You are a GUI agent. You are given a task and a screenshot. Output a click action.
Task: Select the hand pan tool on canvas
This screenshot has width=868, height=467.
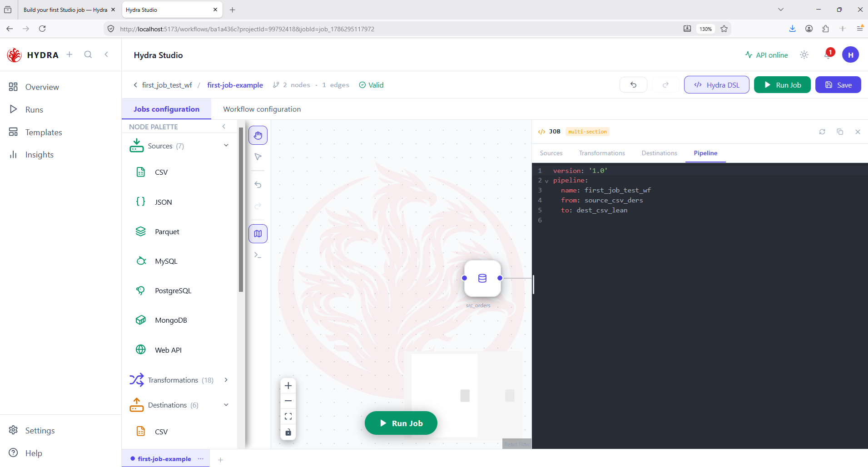258,135
